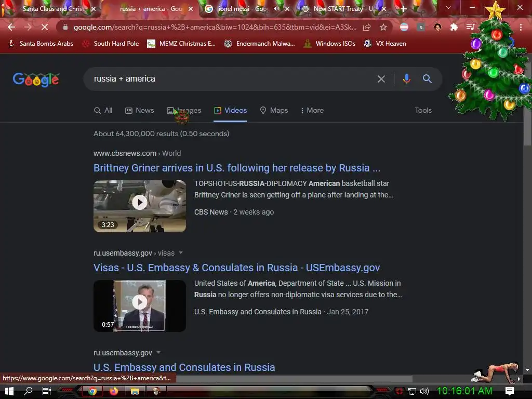View site info via the padlock icon

tap(65, 27)
